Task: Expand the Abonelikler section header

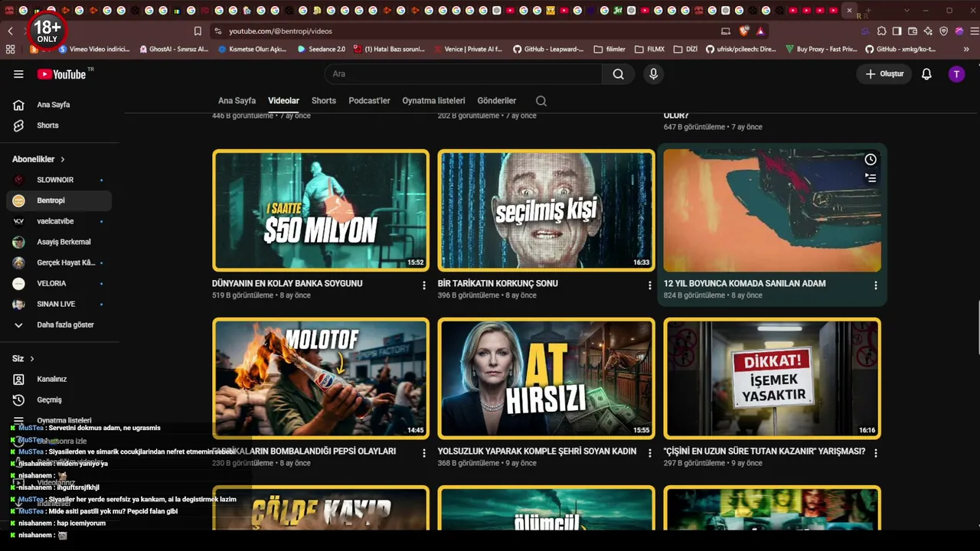Action: pyautogui.click(x=39, y=159)
